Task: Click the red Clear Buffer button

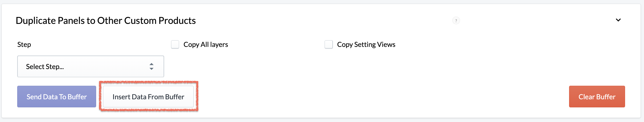Action: tap(597, 97)
